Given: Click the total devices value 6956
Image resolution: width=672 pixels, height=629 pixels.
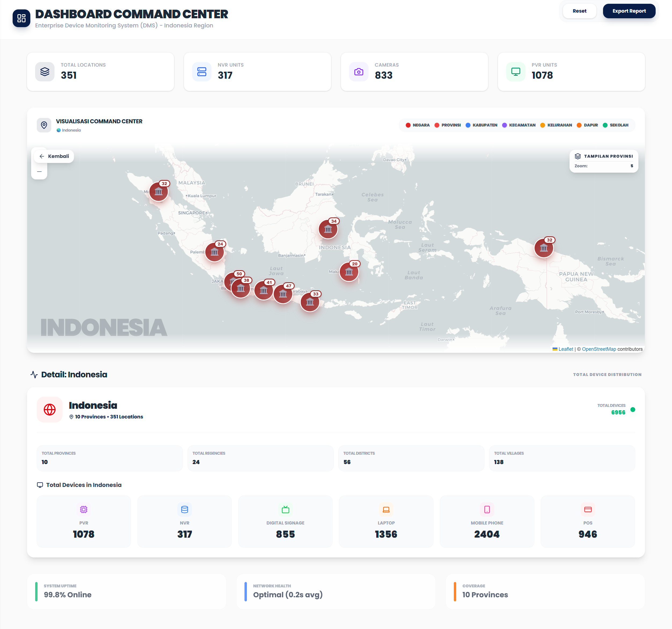Looking at the screenshot, I should 618,413.
